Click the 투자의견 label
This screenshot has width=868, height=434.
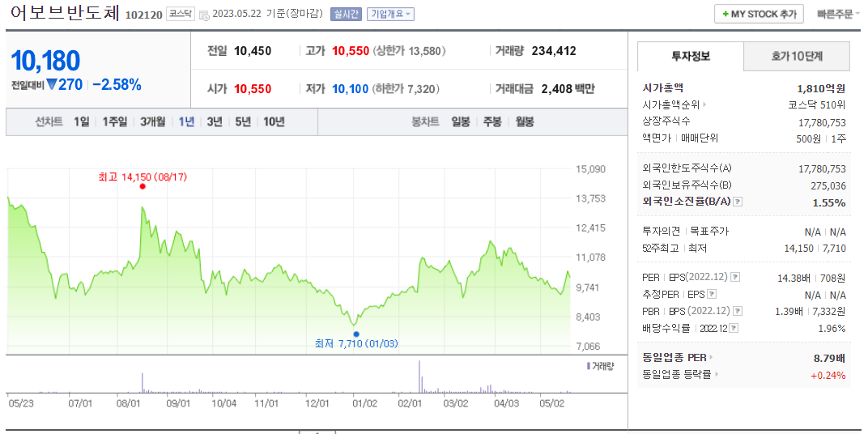[662, 232]
